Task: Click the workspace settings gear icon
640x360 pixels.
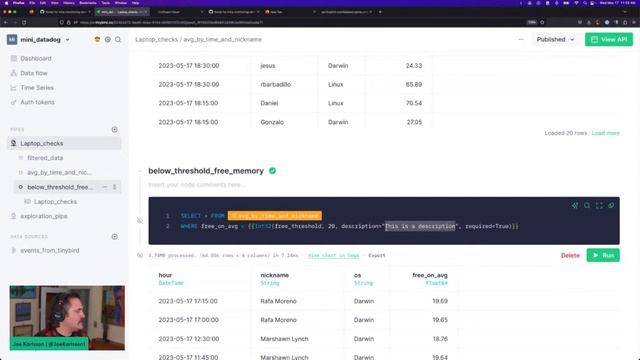Action: (108, 40)
